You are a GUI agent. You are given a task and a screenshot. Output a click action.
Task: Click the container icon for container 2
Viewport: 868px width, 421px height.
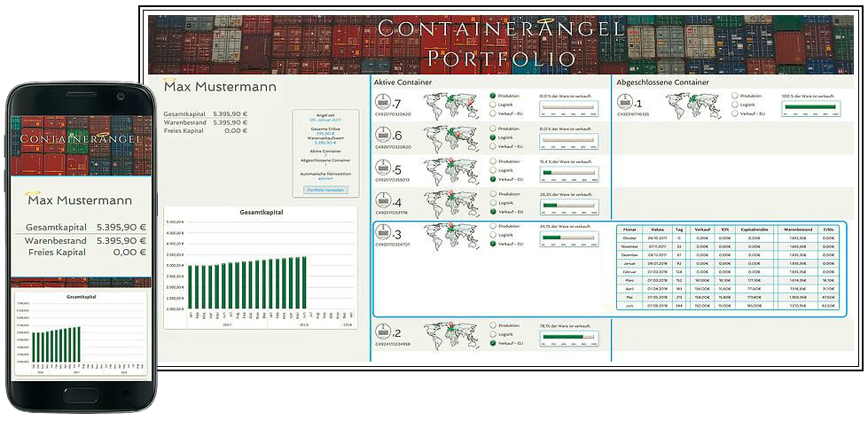pos(384,332)
